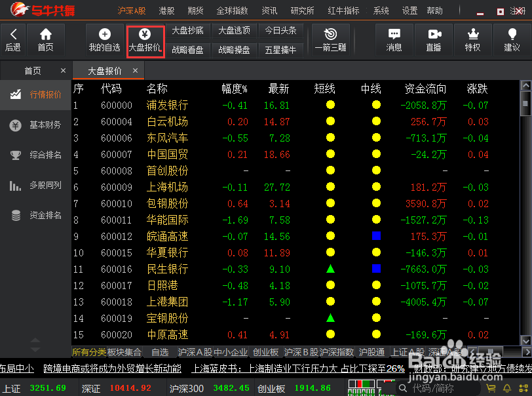The height and width of the screenshot is (396, 532).
Task: Click the 与牛共舞 logo
Action: [43, 10]
